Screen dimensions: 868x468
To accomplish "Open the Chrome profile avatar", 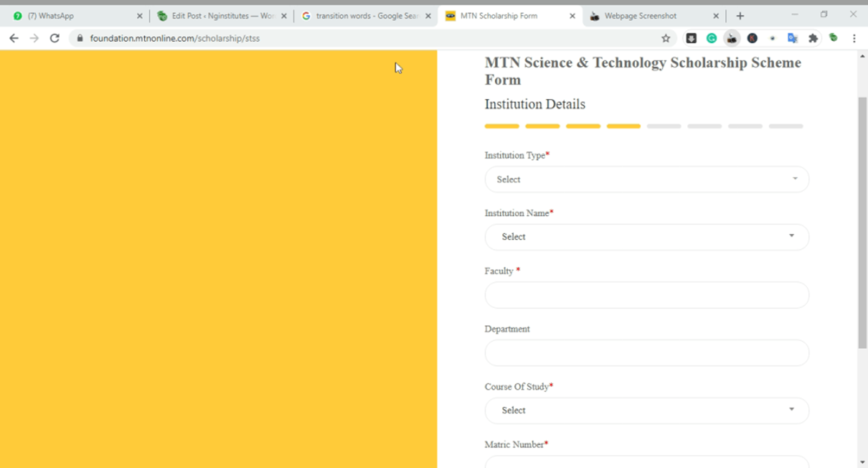I will [833, 37].
